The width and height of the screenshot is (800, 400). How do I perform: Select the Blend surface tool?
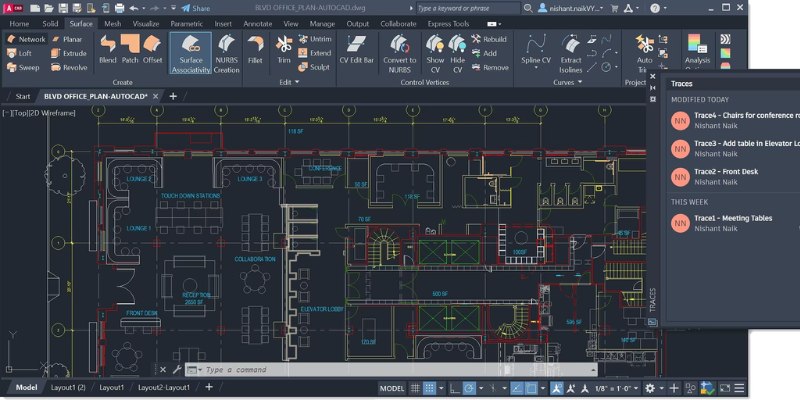point(108,50)
